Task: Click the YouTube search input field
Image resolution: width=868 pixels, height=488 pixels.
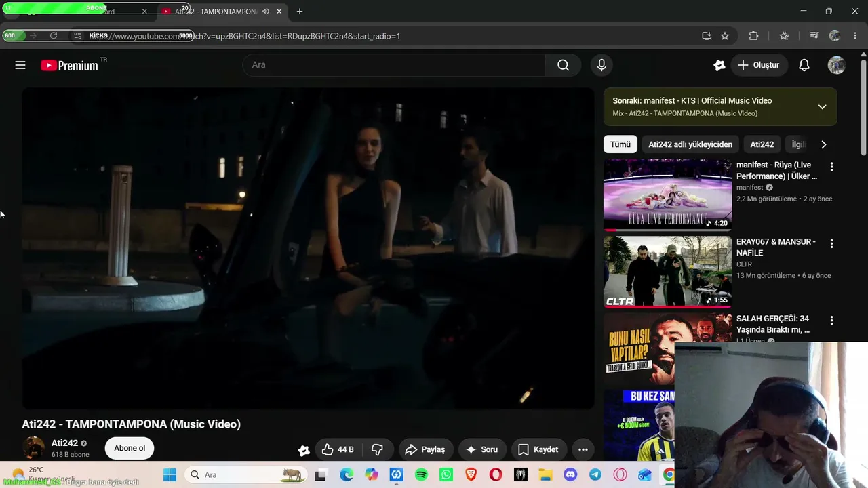Action: [x=394, y=65]
